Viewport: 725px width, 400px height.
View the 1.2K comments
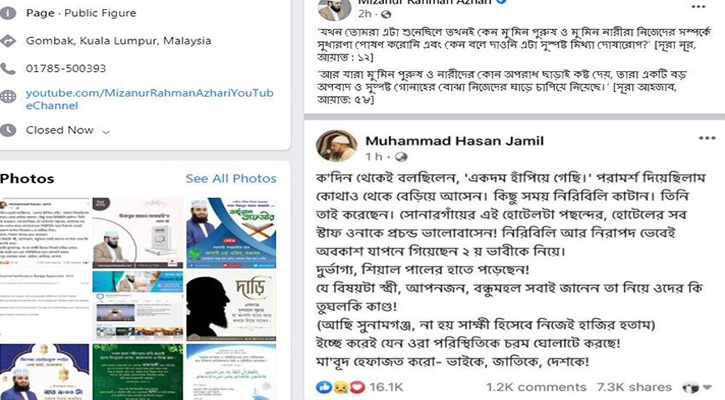click(x=536, y=387)
